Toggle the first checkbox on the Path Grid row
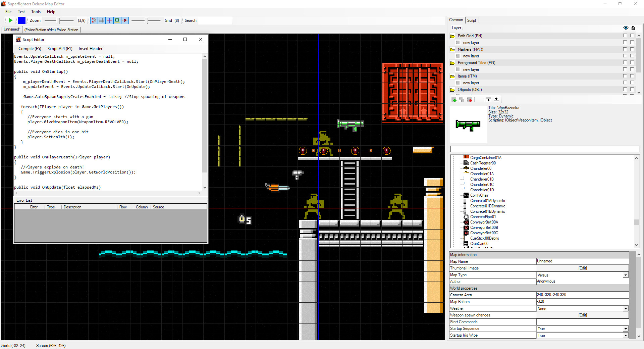Viewport: 644px width, 349px height. coord(625,36)
